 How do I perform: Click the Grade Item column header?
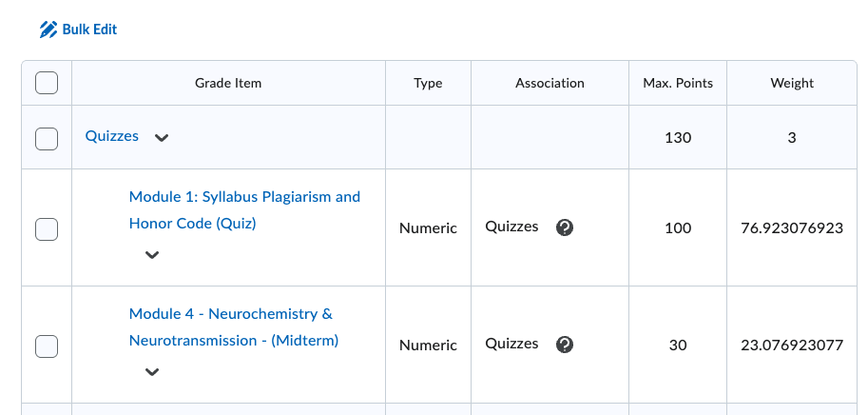pos(228,83)
